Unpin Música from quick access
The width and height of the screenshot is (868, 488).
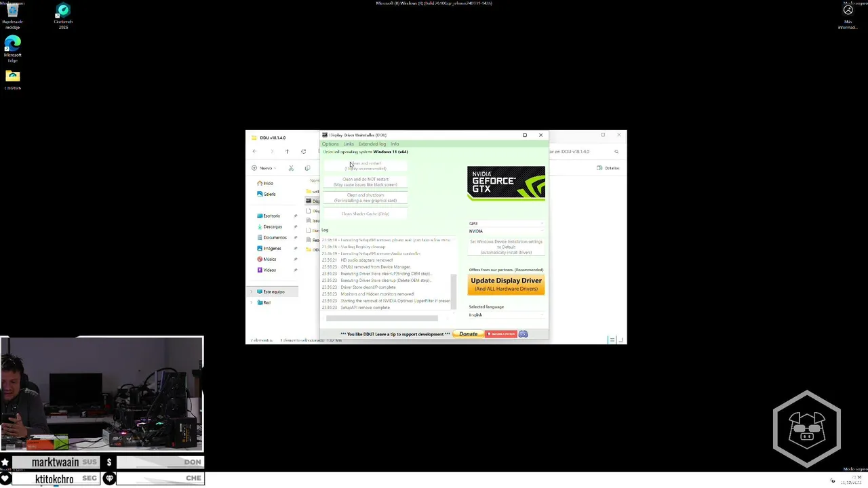pyautogui.click(x=296, y=259)
